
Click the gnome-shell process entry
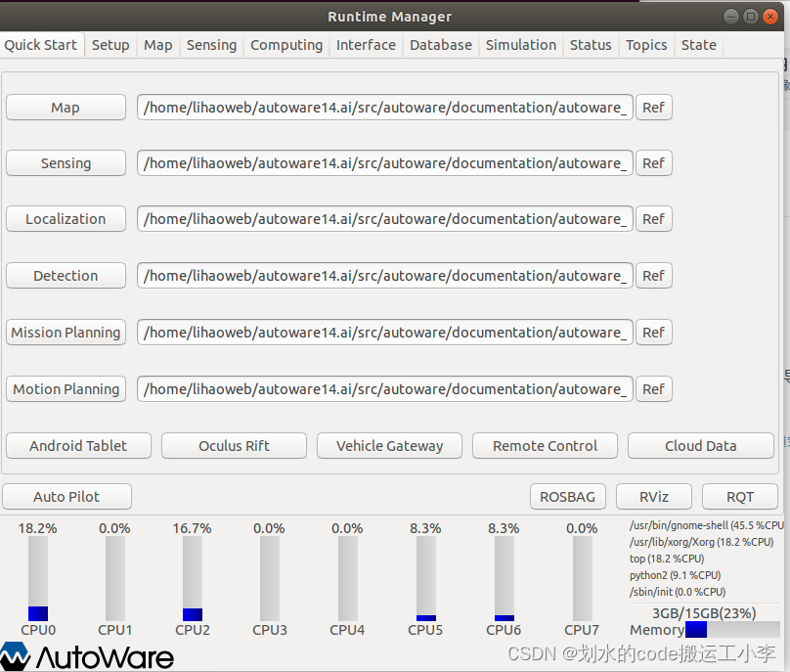point(706,525)
